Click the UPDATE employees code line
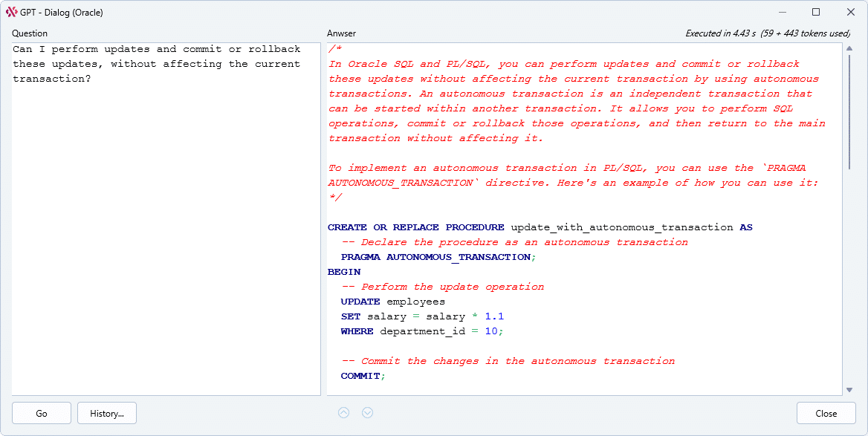 tap(392, 302)
